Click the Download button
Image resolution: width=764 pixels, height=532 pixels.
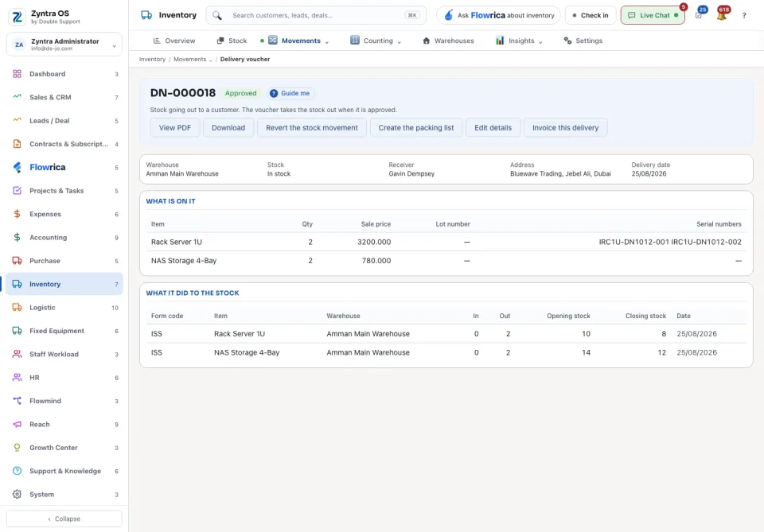(x=228, y=127)
